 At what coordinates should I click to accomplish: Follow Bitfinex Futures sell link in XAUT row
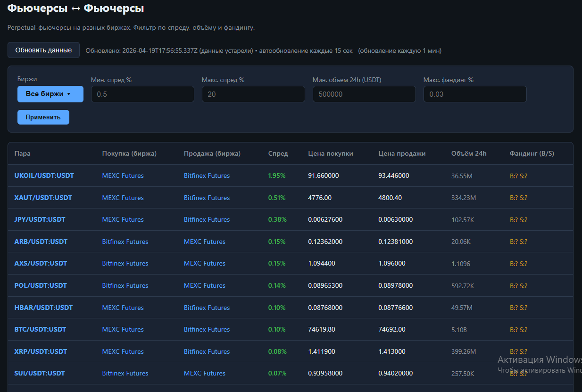point(207,198)
